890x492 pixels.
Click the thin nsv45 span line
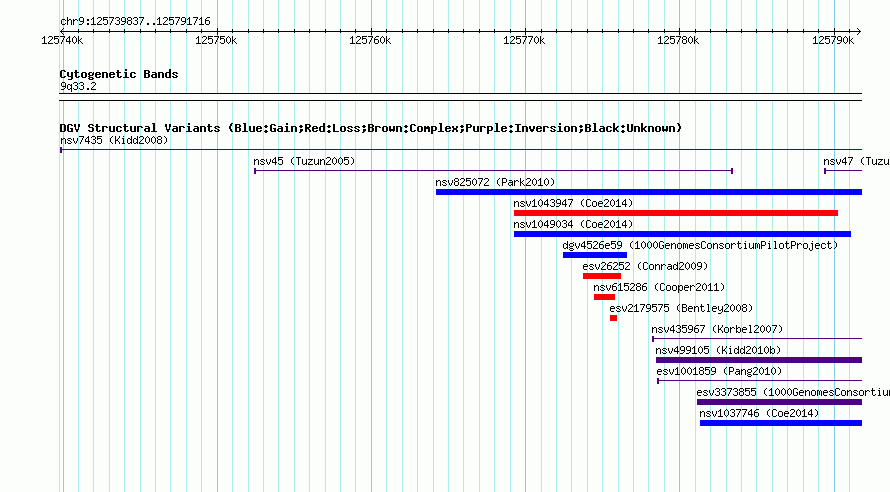pos(494,171)
